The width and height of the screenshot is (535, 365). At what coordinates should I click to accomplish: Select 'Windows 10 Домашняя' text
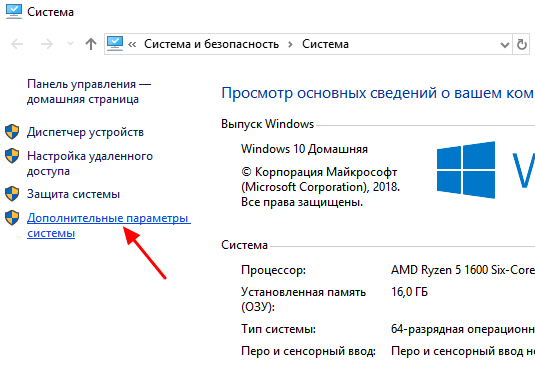point(304,149)
